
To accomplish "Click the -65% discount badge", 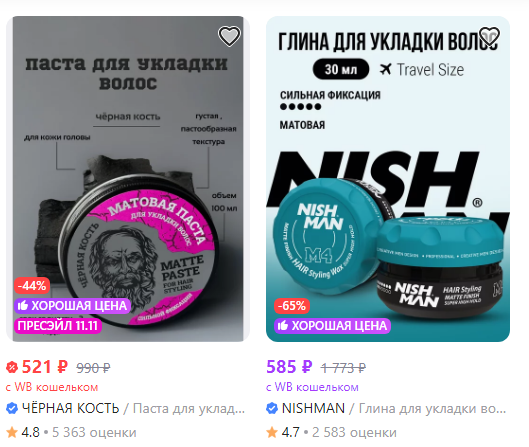I will tap(292, 306).
